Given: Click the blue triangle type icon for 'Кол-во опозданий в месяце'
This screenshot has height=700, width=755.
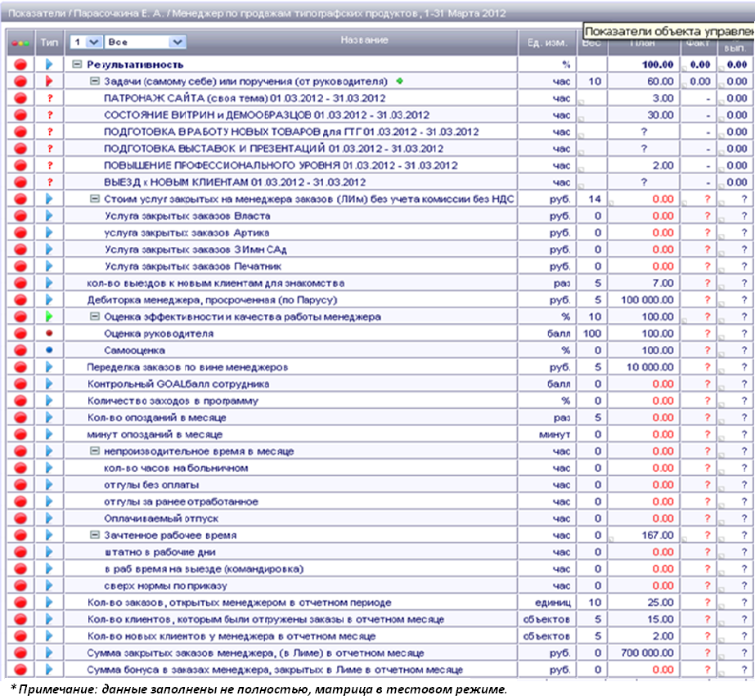Looking at the screenshot, I should pos(49,417).
